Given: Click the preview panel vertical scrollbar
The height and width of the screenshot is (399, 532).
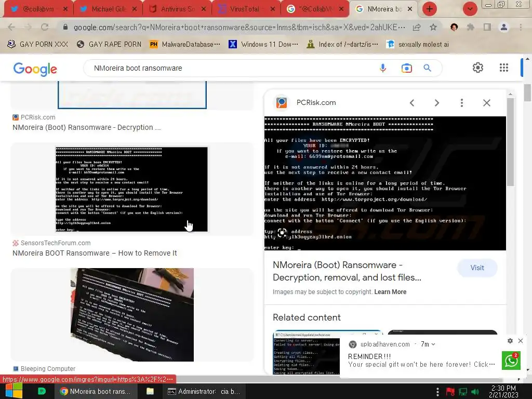Looking at the screenshot, I should 510,141.
